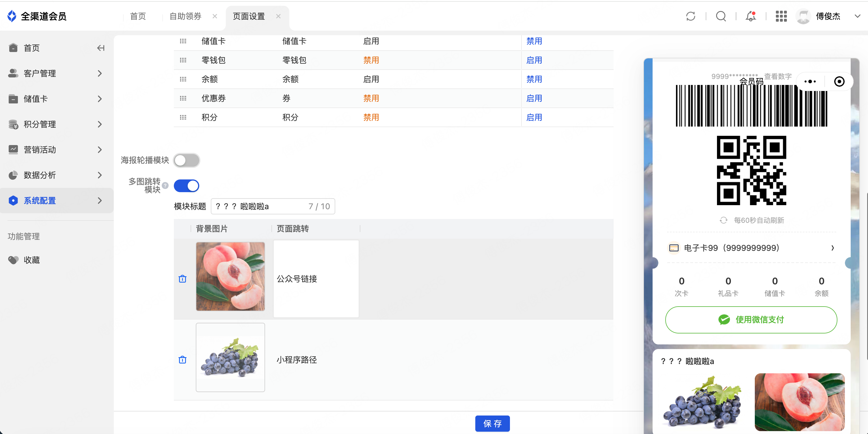Click the 多图跳转模块 help question icon
Viewport: 868px width, 434px height.
(165, 186)
